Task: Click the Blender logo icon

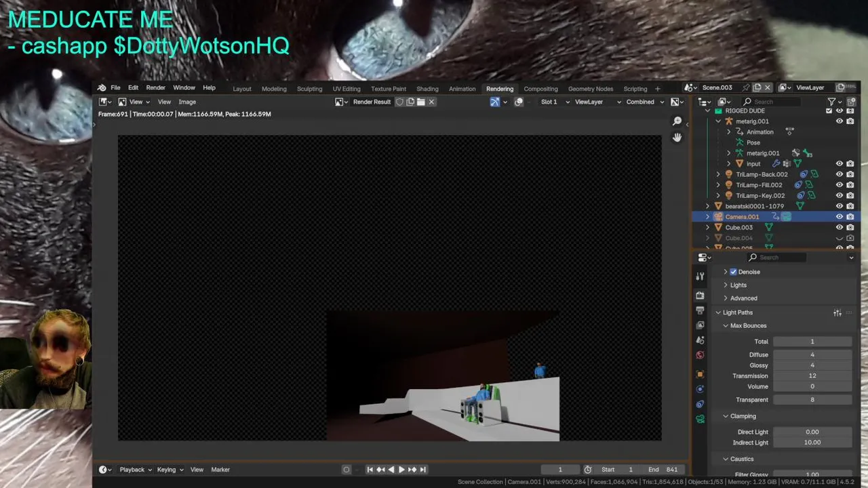Action: (x=102, y=88)
